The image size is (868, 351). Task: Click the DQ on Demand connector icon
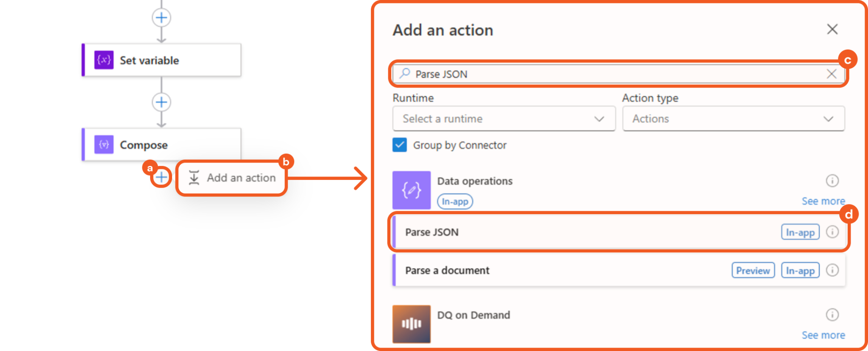click(411, 324)
